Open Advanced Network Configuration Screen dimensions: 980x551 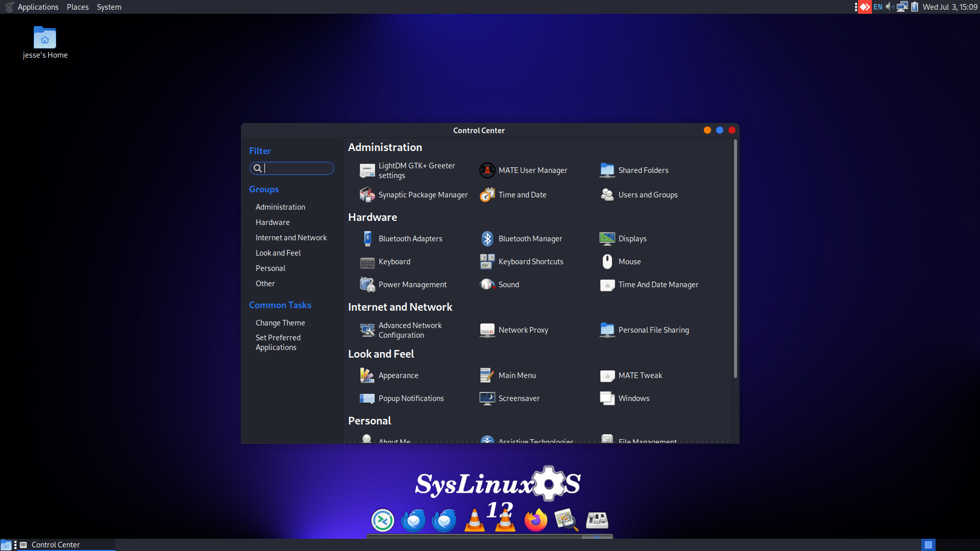point(401,330)
